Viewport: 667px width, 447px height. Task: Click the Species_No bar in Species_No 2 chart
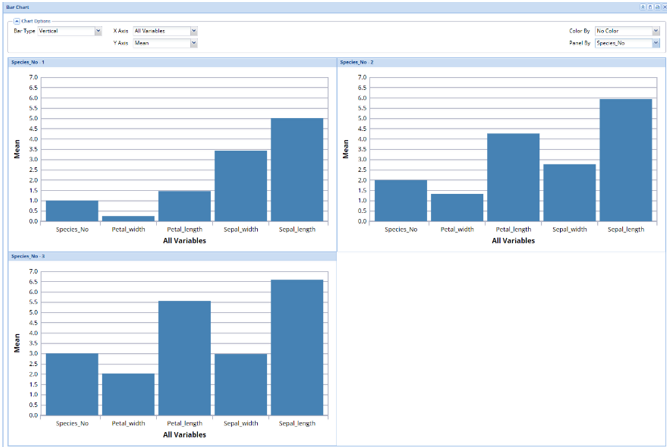click(x=400, y=201)
